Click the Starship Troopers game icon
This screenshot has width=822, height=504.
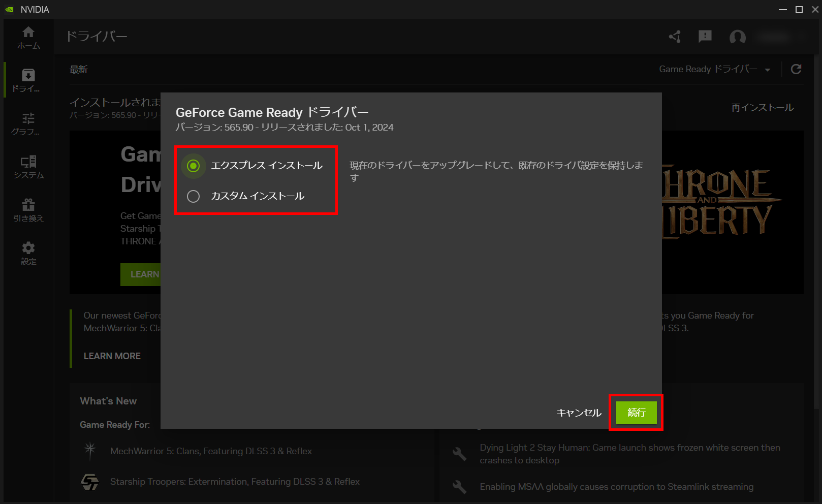pos(90,482)
